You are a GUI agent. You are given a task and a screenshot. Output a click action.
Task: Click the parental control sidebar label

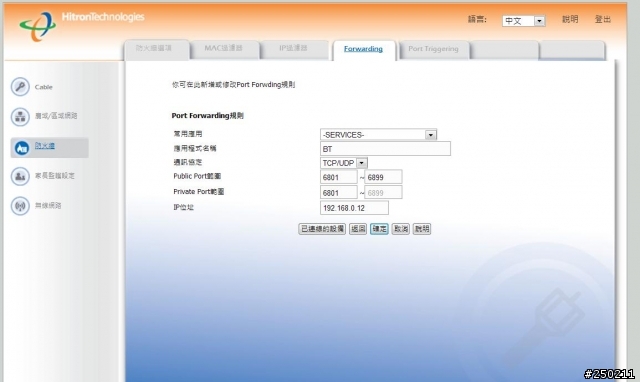pyautogui.click(x=55, y=176)
